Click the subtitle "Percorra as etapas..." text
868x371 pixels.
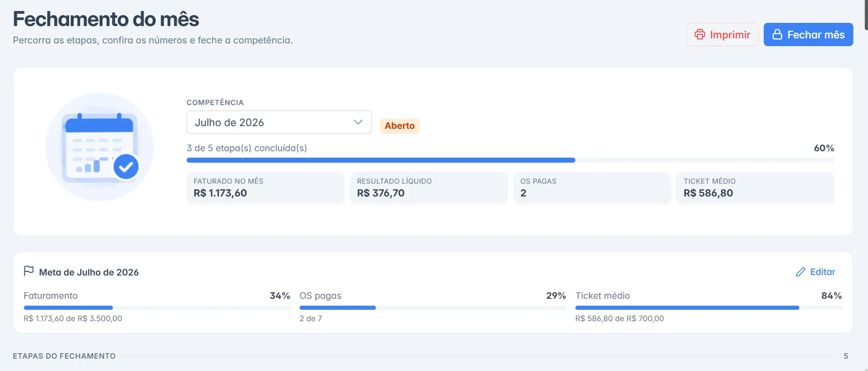pos(153,40)
